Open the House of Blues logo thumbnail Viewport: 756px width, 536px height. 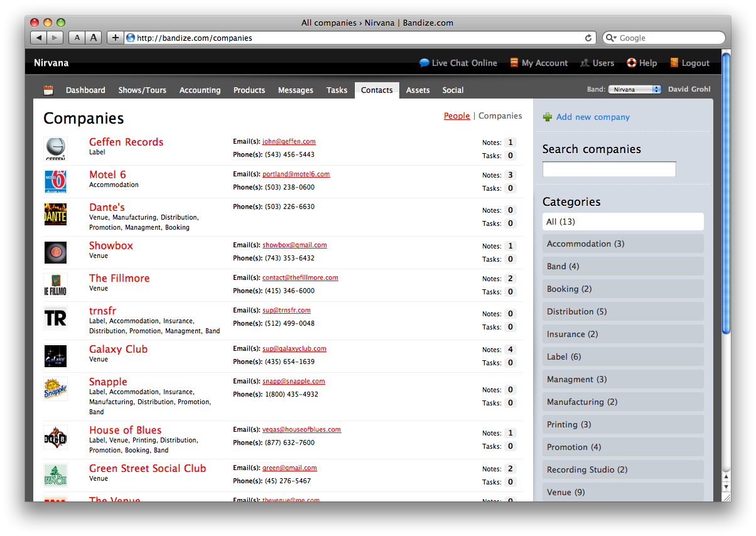point(55,437)
